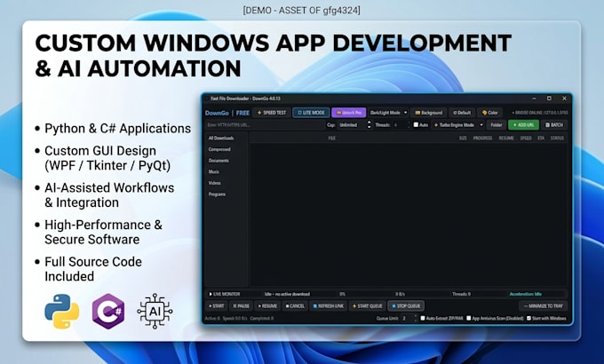Toggle App Antivirus Scan checkbox
The width and height of the screenshot is (604, 364).
(x=469, y=318)
